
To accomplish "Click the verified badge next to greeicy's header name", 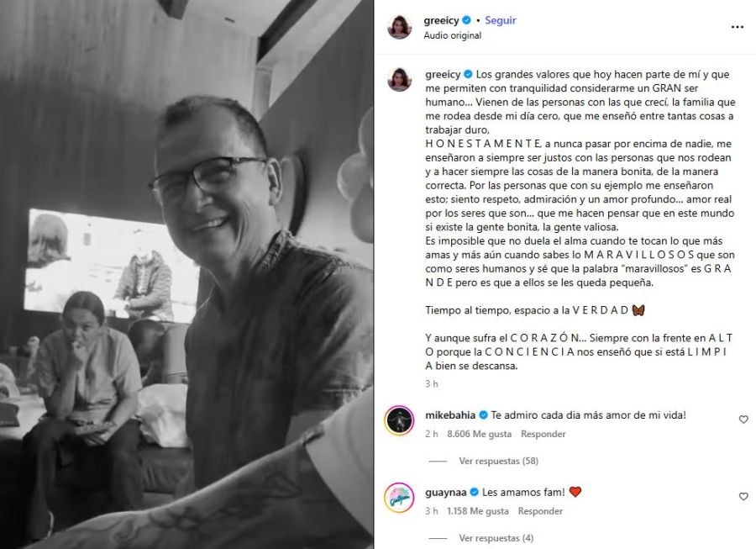I will pos(466,20).
